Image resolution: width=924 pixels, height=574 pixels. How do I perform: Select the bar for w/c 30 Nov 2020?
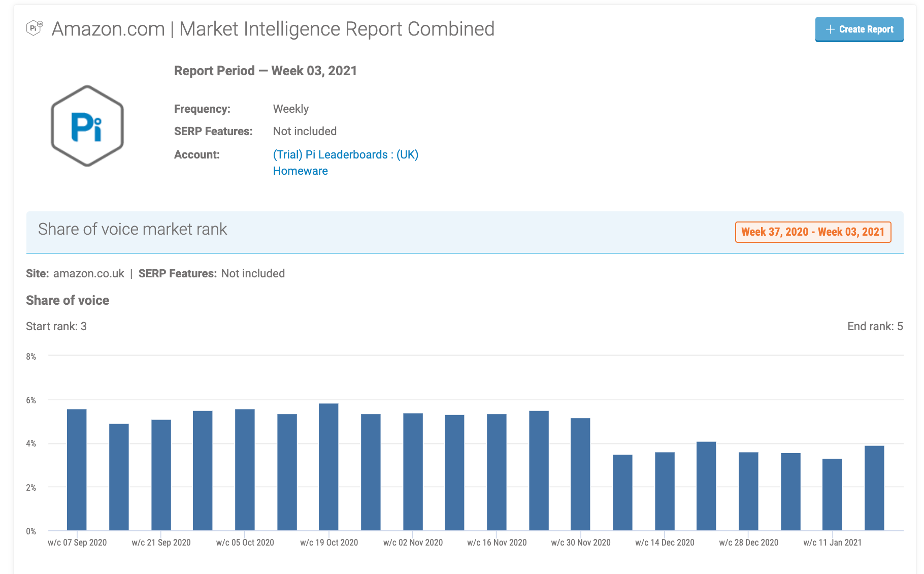pyautogui.click(x=580, y=474)
